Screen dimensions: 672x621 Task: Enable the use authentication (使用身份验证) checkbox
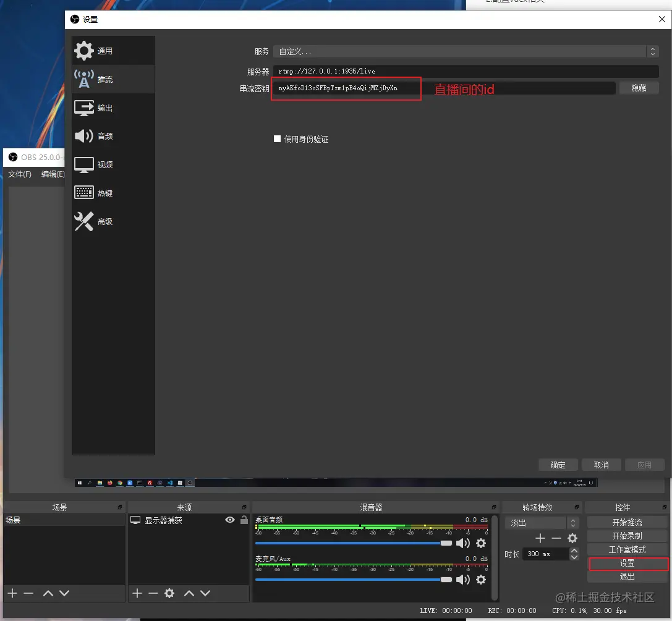click(x=278, y=139)
